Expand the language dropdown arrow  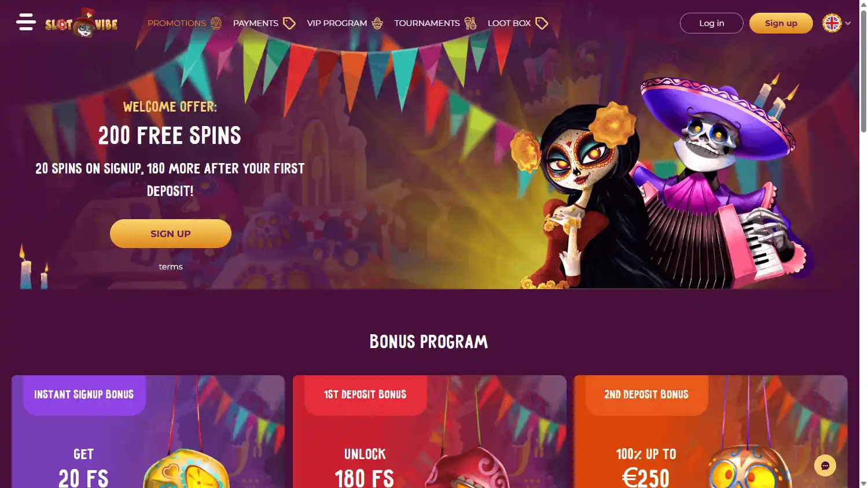click(x=848, y=24)
